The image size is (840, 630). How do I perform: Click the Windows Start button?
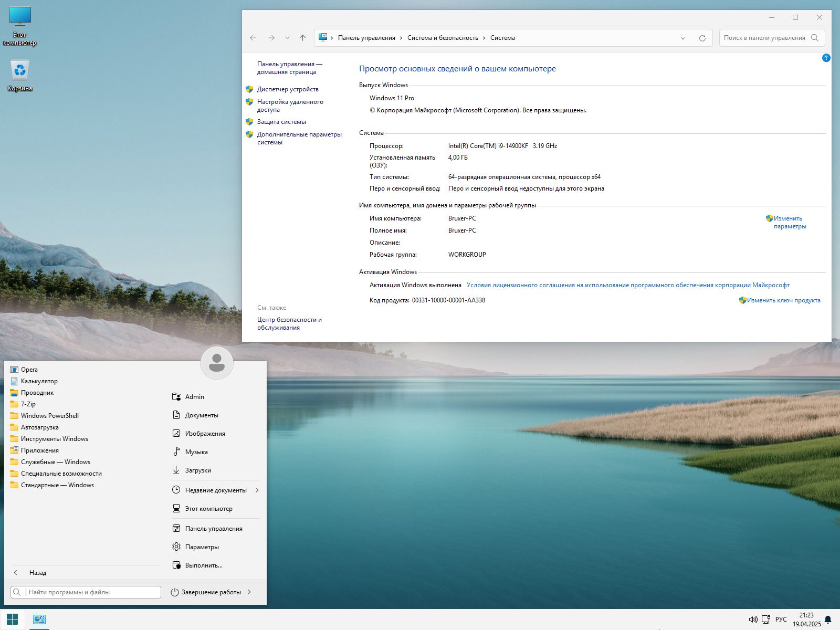(x=13, y=619)
